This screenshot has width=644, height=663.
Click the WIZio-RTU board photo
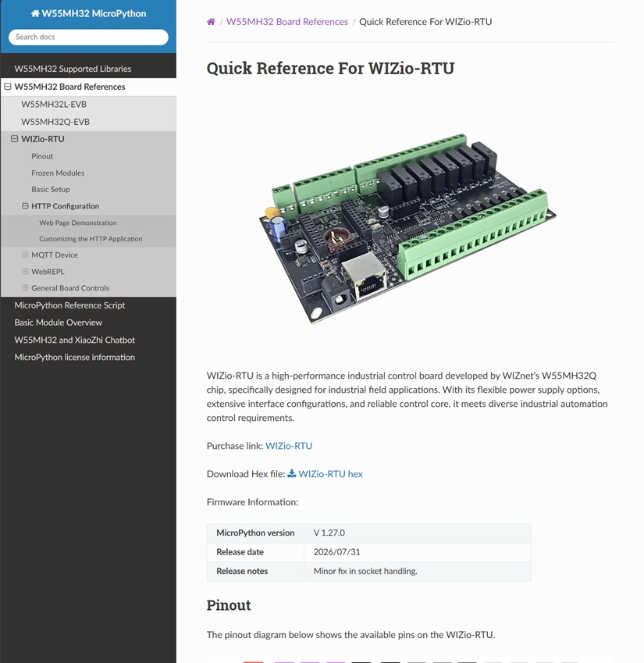(408, 229)
